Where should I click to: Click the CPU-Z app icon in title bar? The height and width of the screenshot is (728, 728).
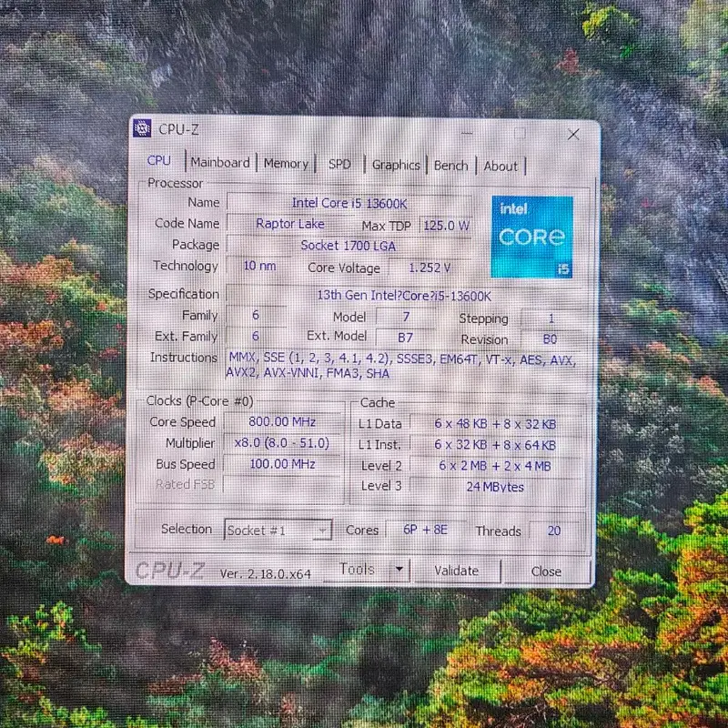[x=142, y=128]
